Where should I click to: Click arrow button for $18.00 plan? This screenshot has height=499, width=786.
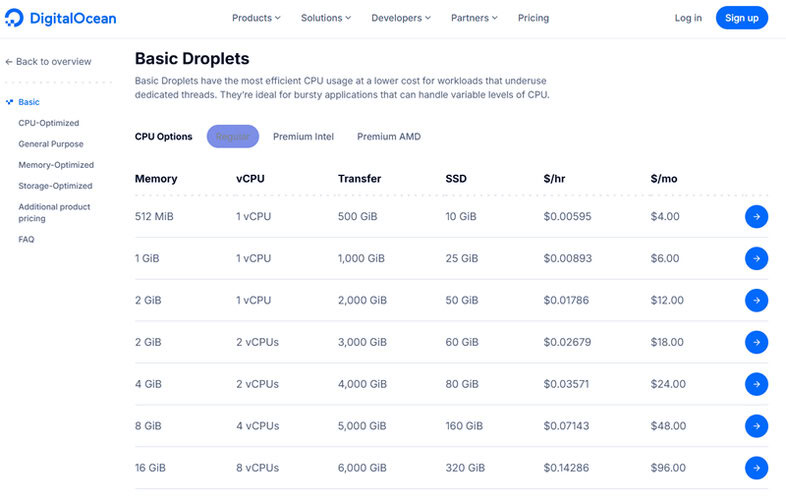point(756,342)
